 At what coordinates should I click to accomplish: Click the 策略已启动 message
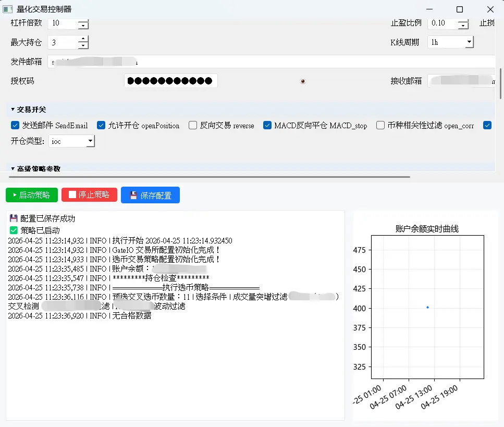[40, 230]
